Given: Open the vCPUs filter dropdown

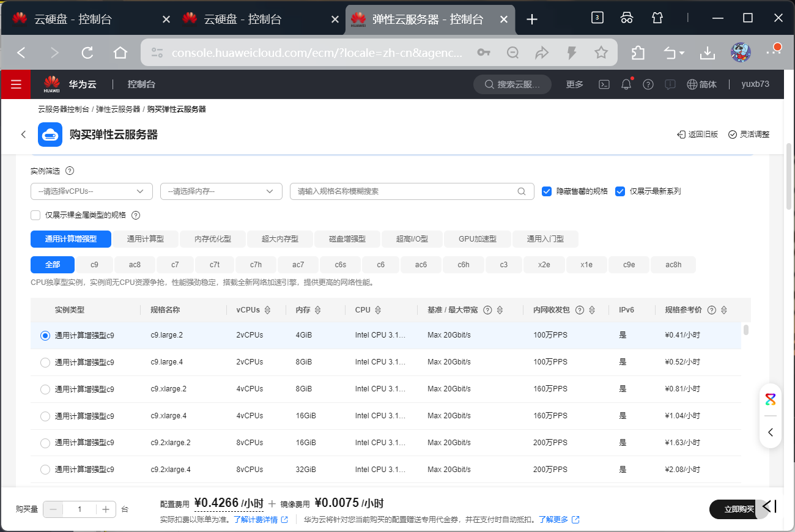Looking at the screenshot, I should point(91,191).
